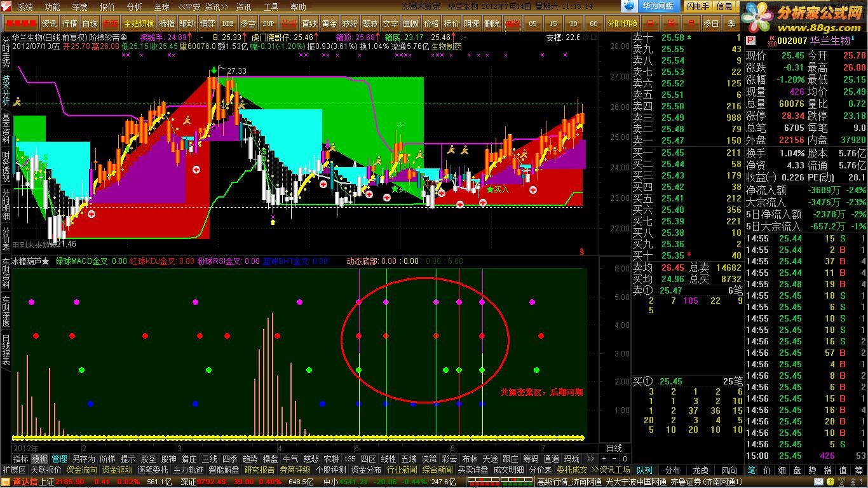The height and width of the screenshot is (488, 868).
Task: Select the 牛气 template tab
Action: 290,459
